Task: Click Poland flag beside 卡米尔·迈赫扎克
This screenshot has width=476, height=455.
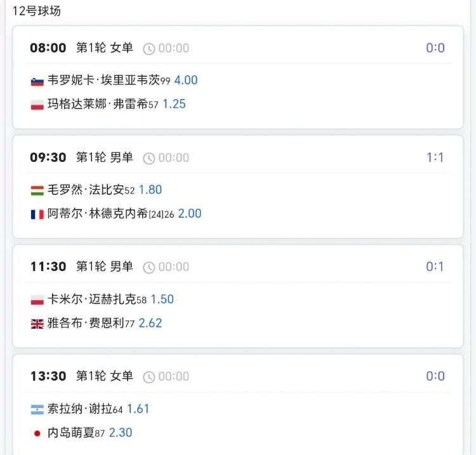Action: click(x=37, y=300)
